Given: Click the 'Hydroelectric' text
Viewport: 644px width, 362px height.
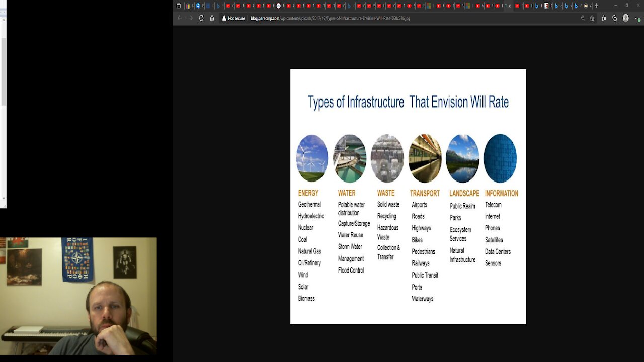Looking at the screenshot, I should pos(311,216).
